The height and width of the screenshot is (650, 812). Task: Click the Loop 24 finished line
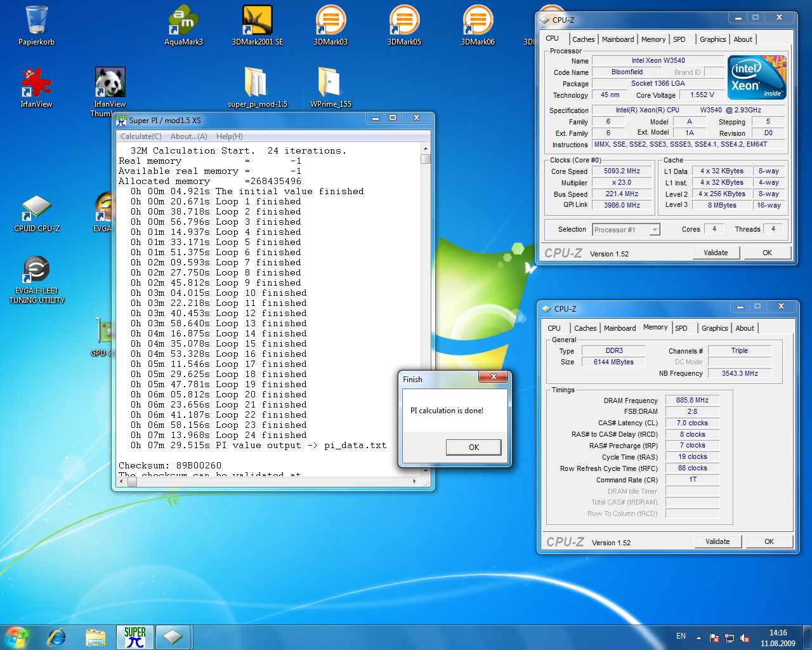coord(219,435)
